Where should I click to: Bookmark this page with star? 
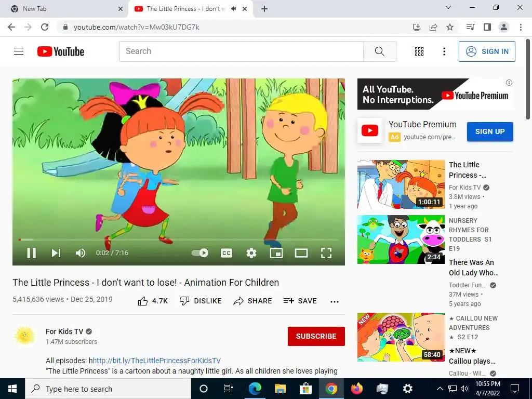450,27
